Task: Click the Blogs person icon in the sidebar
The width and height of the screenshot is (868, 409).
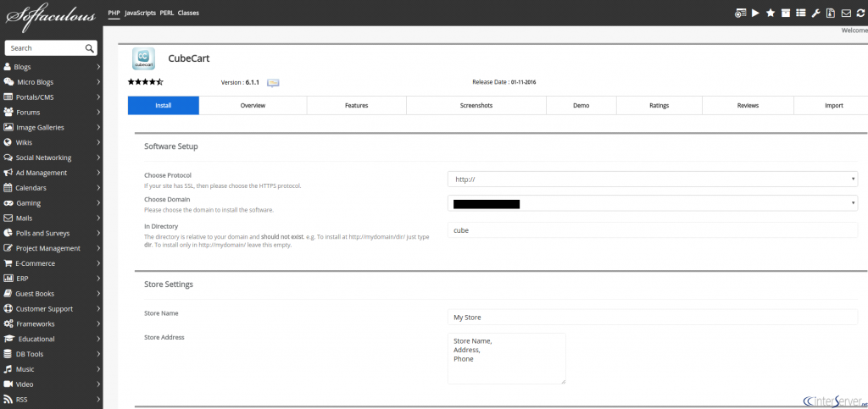Action: 7,67
